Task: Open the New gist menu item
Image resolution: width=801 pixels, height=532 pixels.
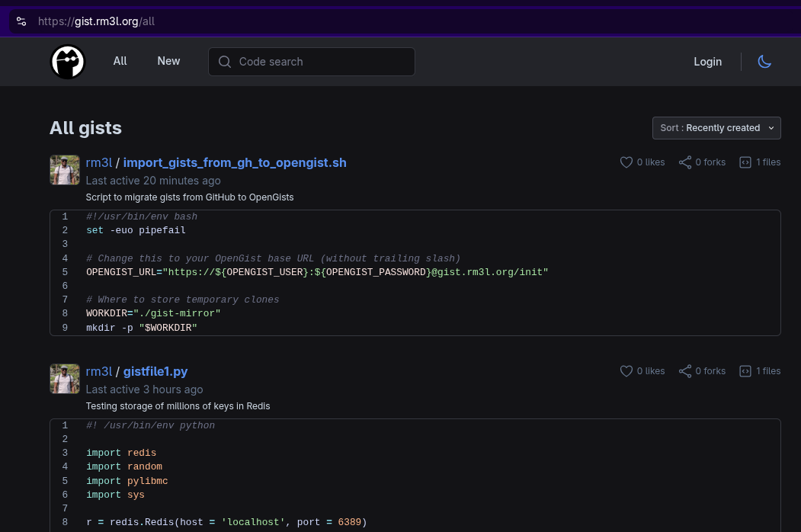Action: click(168, 61)
